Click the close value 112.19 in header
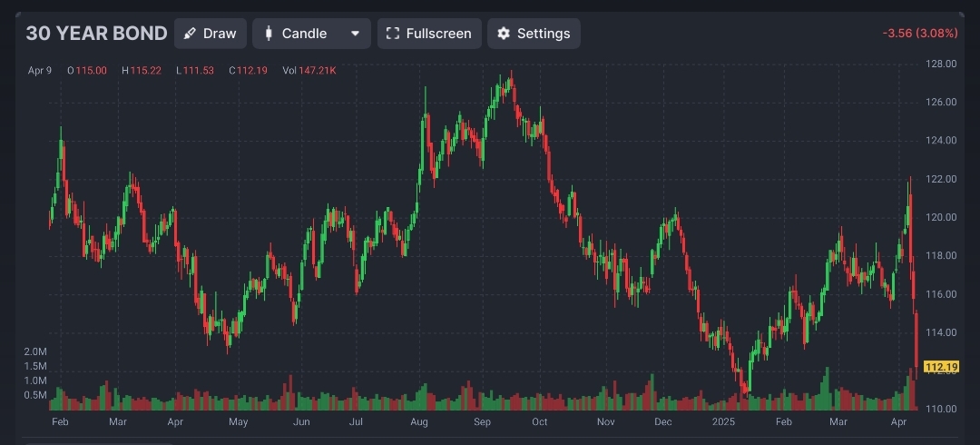This screenshot has width=980, height=445. click(252, 70)
